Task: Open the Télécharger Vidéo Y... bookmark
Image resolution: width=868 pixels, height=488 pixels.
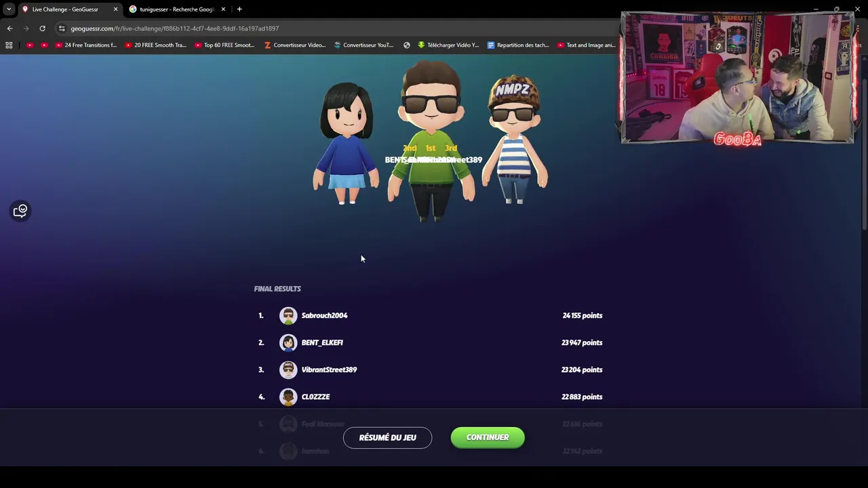Action: [x=448, y=45]
